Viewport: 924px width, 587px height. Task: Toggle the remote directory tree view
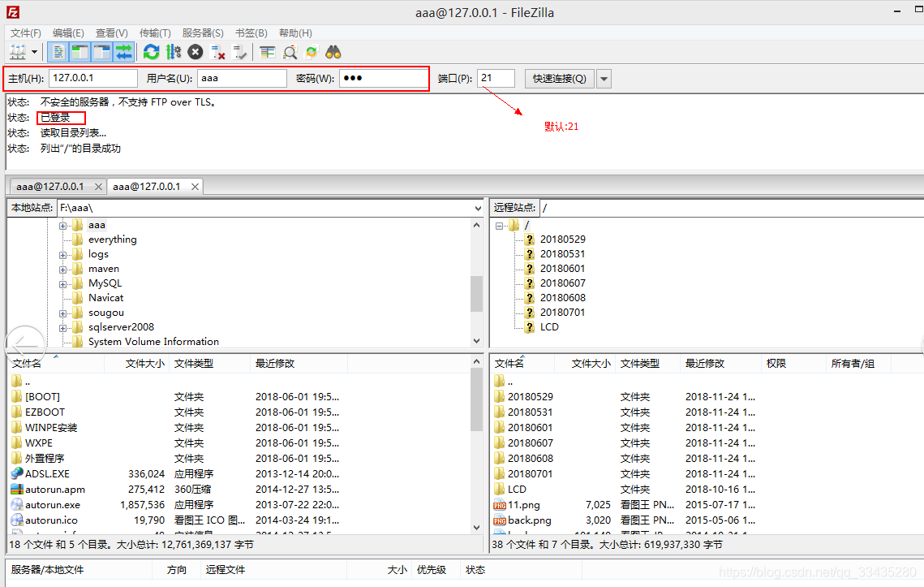101,53
